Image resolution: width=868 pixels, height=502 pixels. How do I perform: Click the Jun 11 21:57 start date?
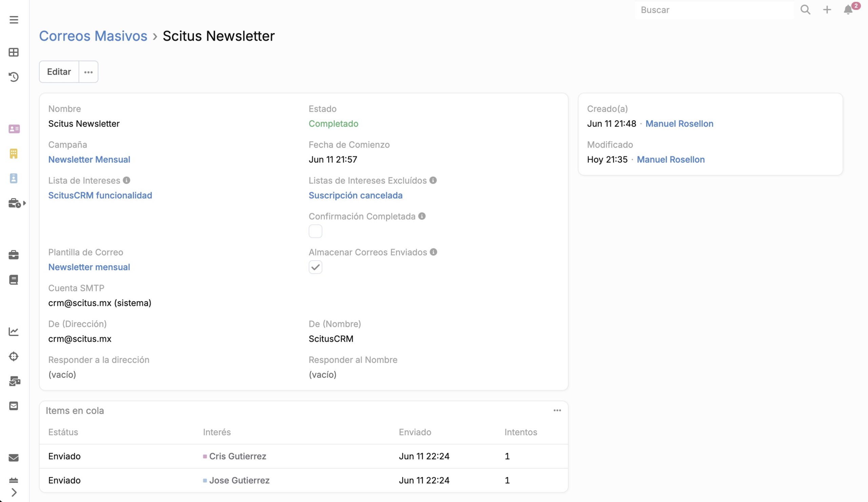pos(333,159)
